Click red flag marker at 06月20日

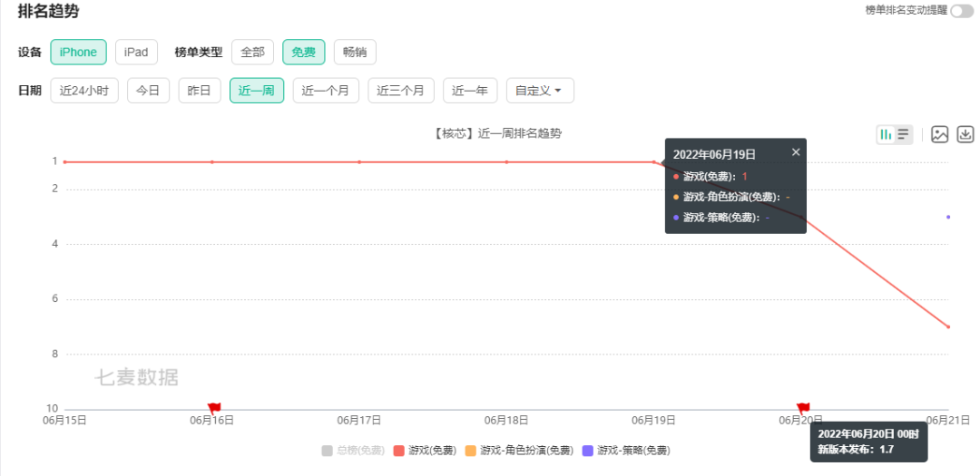point(802,409)
